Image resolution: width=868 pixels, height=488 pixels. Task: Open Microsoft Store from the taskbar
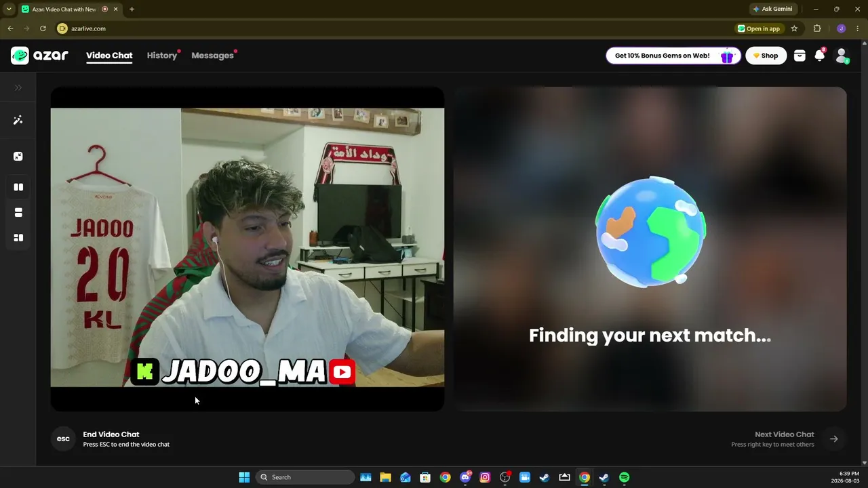(425, 477)
